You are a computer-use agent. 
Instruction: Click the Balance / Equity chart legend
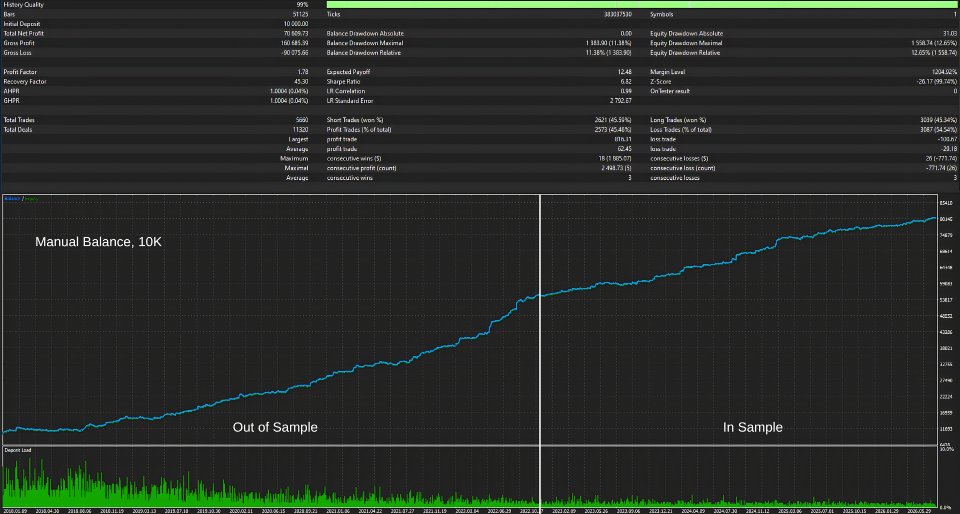21,198
